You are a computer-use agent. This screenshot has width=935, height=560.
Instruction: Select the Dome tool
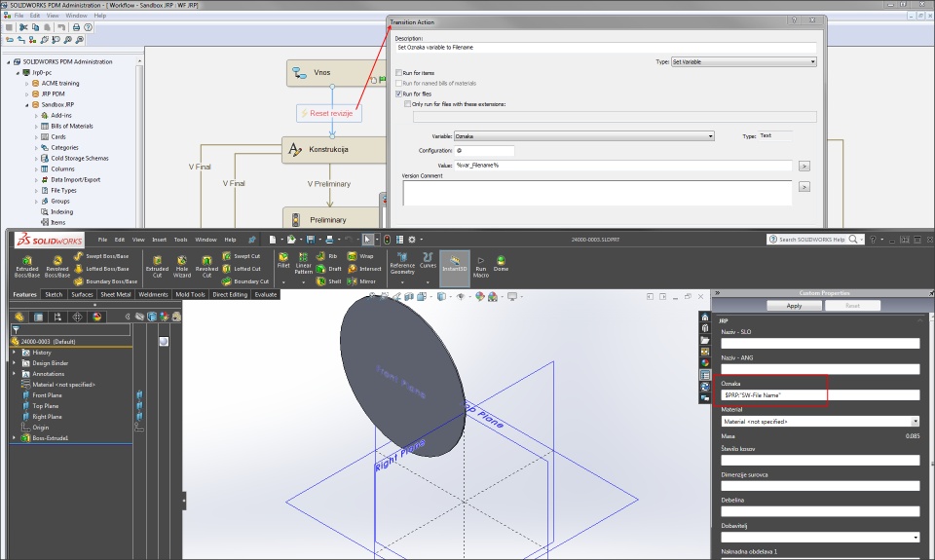501,263
